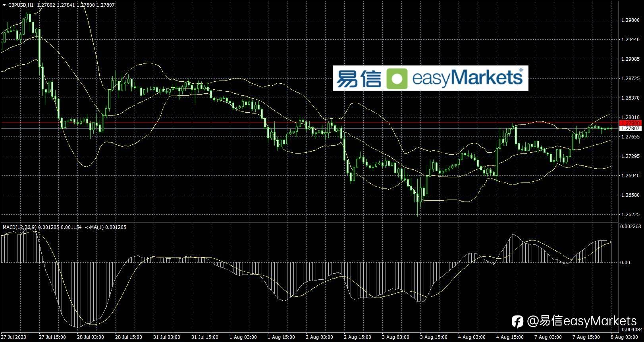644x342 pixels.
Task: Click price axis value 1.27655
Action: [631, 136]
